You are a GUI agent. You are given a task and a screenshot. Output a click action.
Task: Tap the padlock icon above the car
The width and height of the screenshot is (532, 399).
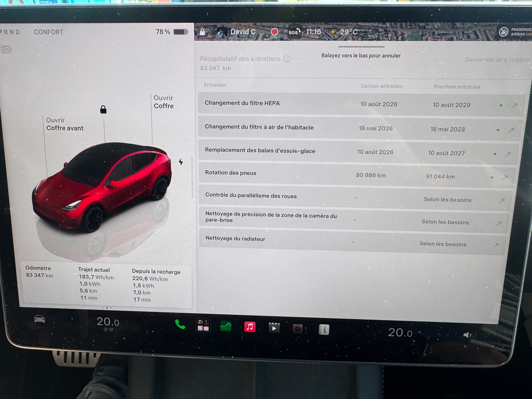(x=103, y=109)
